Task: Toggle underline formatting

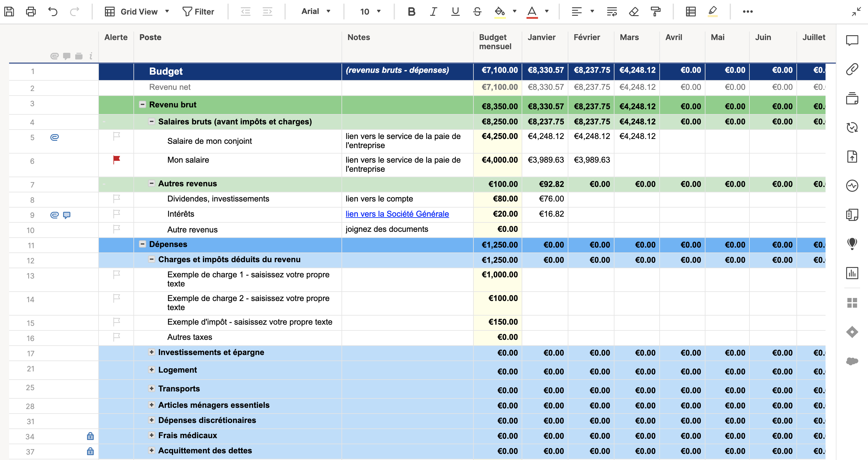Action: click(x=456, y=12)
